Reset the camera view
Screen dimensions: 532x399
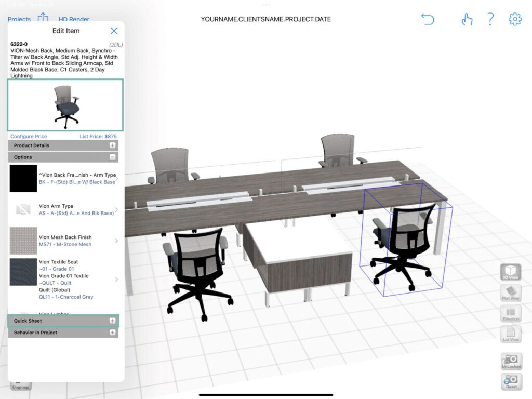(x=511, y=382)
